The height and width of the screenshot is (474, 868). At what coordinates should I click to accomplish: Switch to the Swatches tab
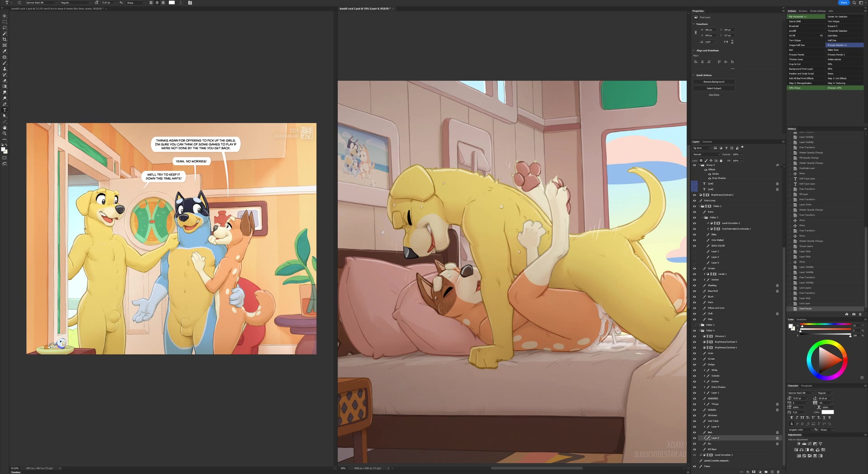802,319
